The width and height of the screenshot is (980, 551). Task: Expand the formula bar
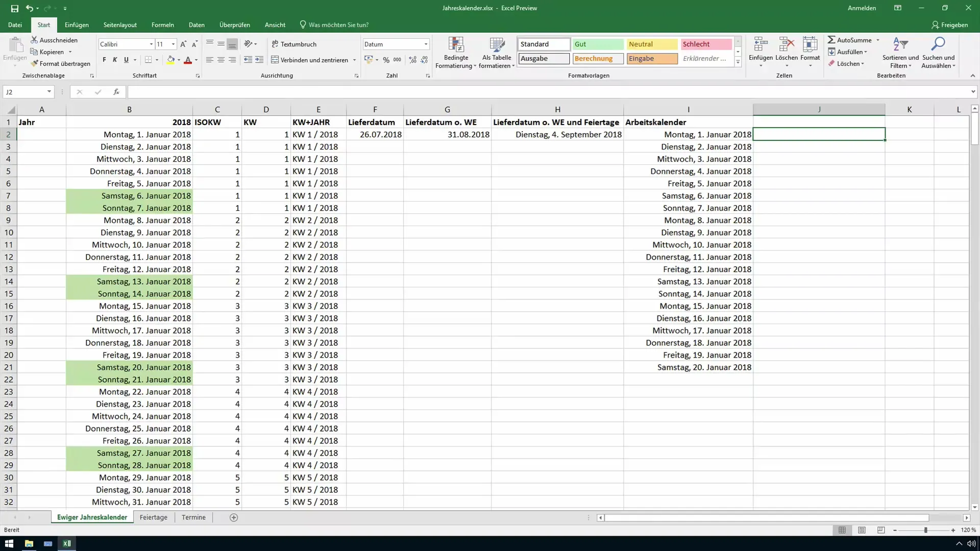pos(973,92)
